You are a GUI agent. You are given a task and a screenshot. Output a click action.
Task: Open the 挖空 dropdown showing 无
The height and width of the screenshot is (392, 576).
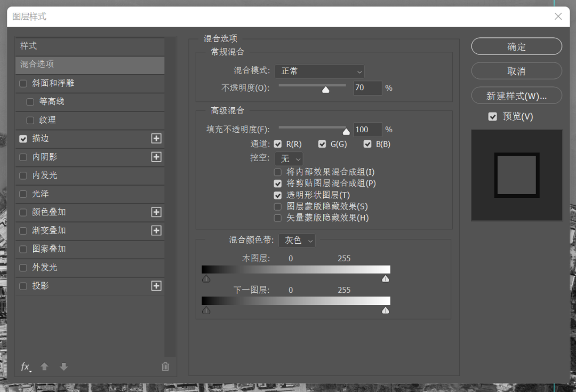coord(289,159)
